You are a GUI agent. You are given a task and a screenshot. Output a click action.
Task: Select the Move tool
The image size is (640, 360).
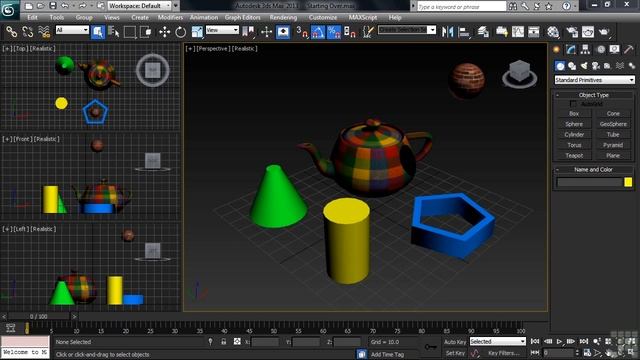(x=164, y=31)
